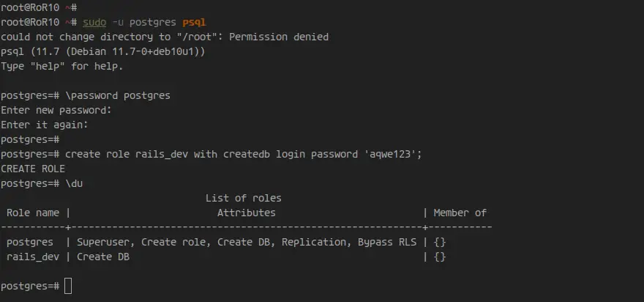
Task: Click the \du command text
Action: (74, 183)
